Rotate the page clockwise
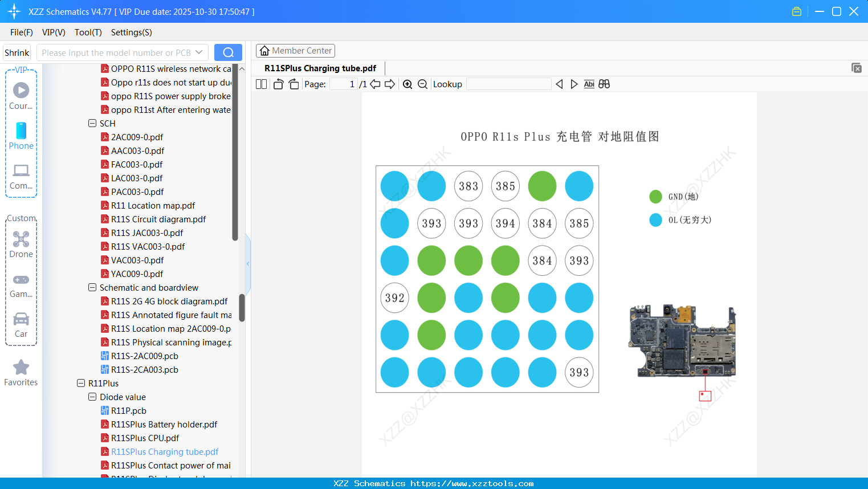Viewport: 868px width, 489px height. [x=294, y=84]
